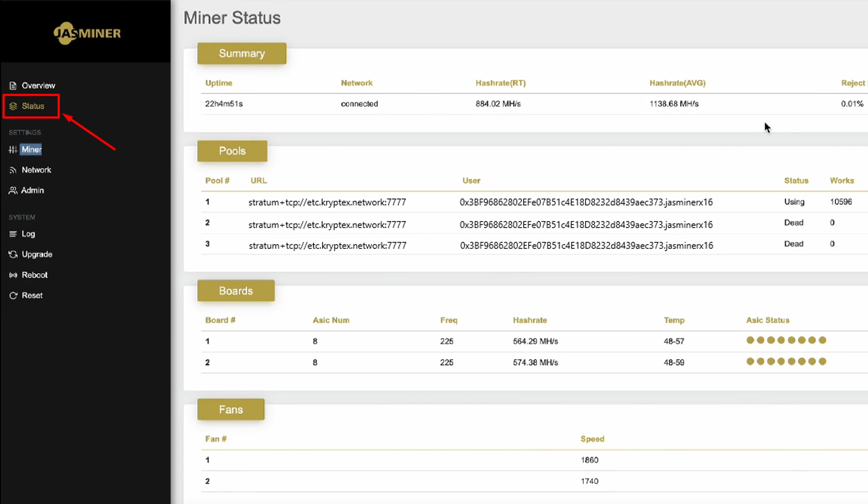Open the Log page link
The height and width of the screenshot is (504, 868).
[x=28, y=234]
